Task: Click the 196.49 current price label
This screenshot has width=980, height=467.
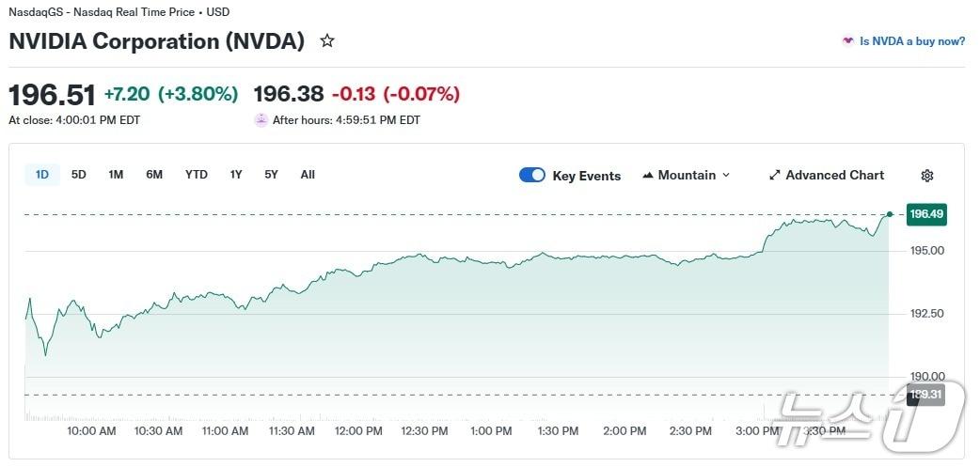Action: 925,214
